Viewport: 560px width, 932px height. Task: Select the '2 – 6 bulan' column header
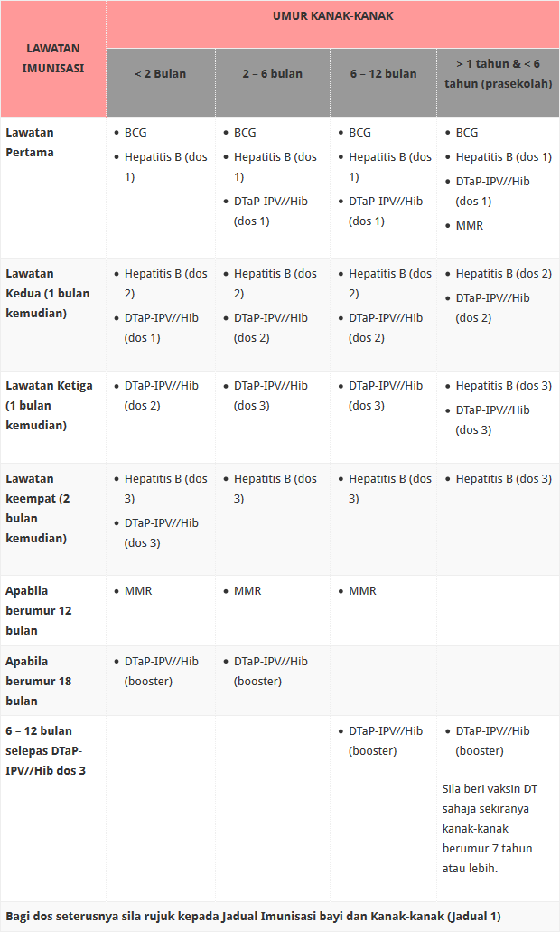[x=272, y=73]
